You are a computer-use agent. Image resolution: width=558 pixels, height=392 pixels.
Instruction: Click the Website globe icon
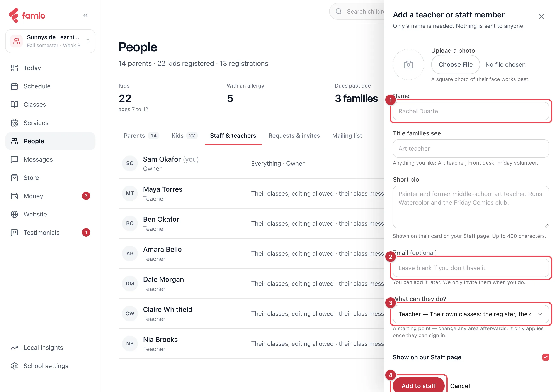14,214
